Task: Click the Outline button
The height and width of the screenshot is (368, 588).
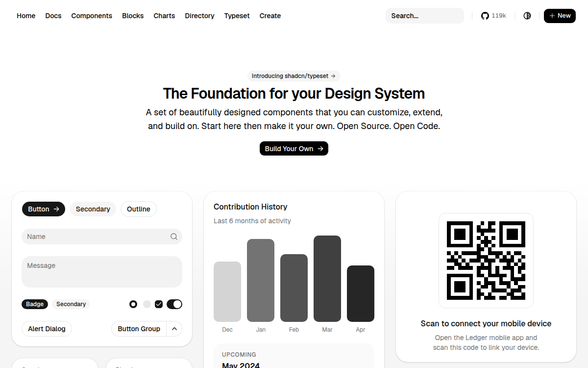Action: 139,209
